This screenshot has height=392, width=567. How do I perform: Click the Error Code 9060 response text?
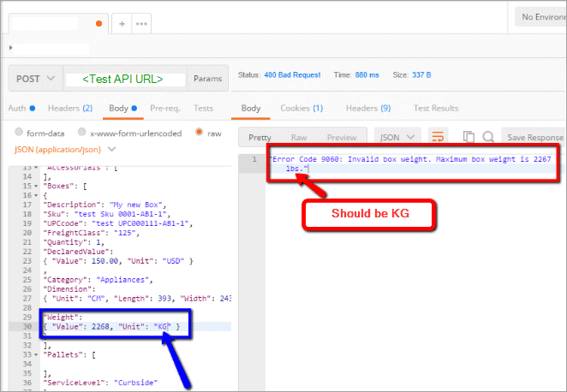coord(410,163)
